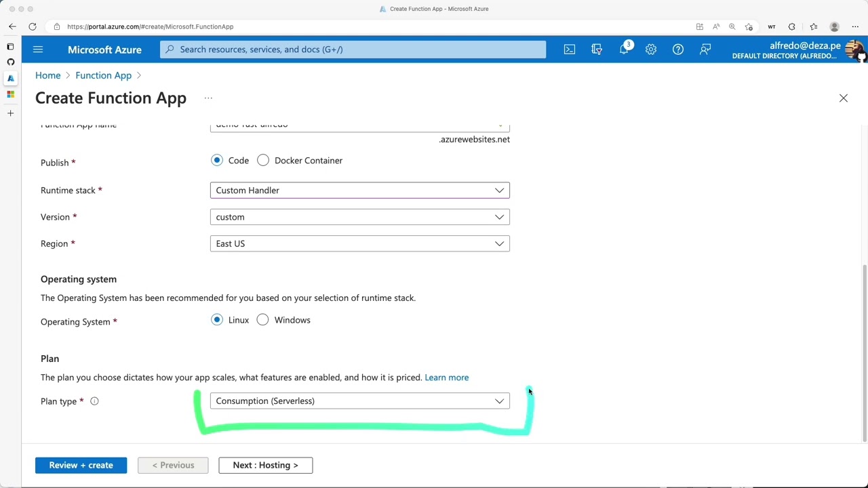This screenshot has height=488, width=868.
Task: Click alfredo@deza.pe account label
Action: click(805, 45)
